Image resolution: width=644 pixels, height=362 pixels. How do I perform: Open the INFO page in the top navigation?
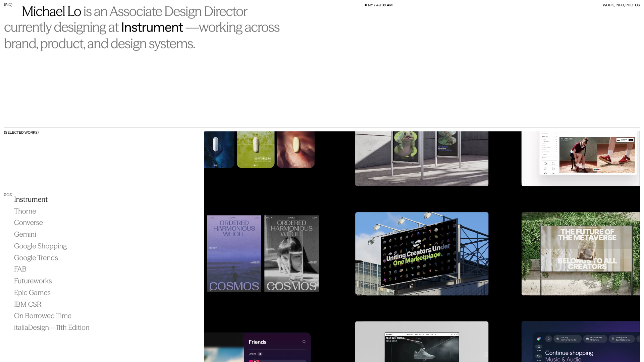pos(620,5)
